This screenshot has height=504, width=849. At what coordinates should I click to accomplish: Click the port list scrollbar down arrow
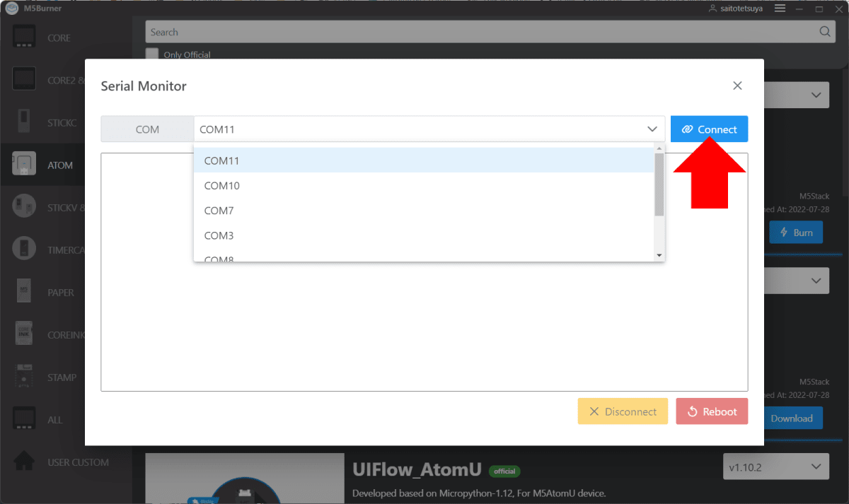point(659,255)
